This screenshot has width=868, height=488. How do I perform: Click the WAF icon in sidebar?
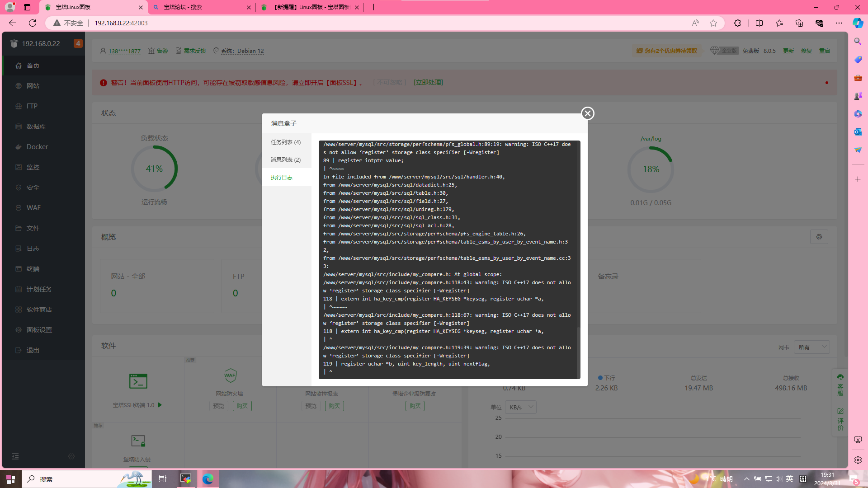point(19,208)
